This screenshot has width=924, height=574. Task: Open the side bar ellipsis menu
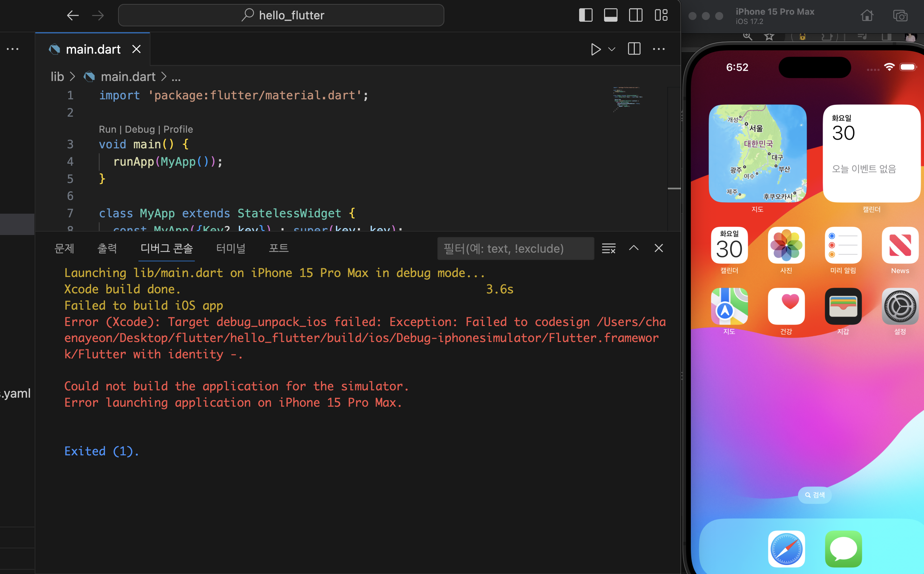(13, 49)
